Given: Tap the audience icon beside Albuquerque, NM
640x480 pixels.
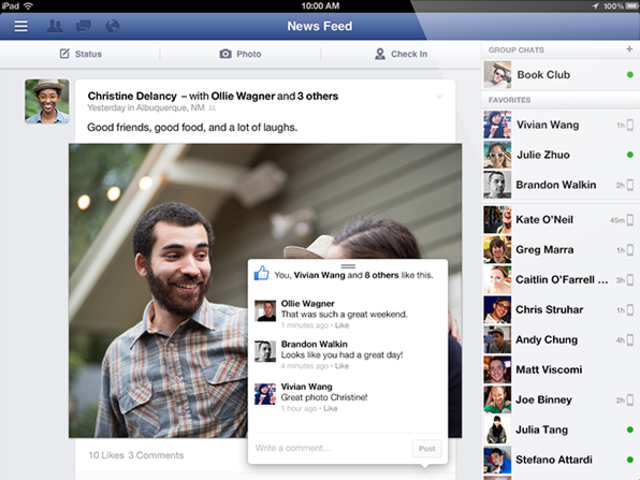Looking at the screenshot, I should coord(212,108).
